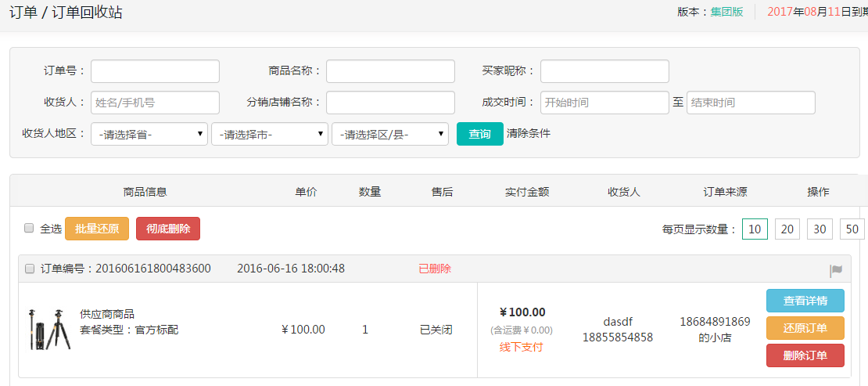Click the flag icon on the order row
This screenshot has width=868, height=386.
pos(836,270)
